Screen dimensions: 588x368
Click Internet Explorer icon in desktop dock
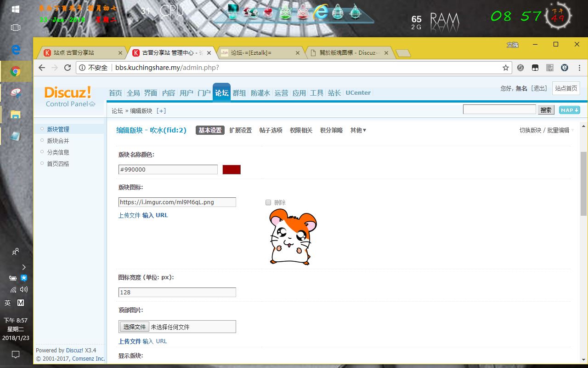tap(320, 12)
